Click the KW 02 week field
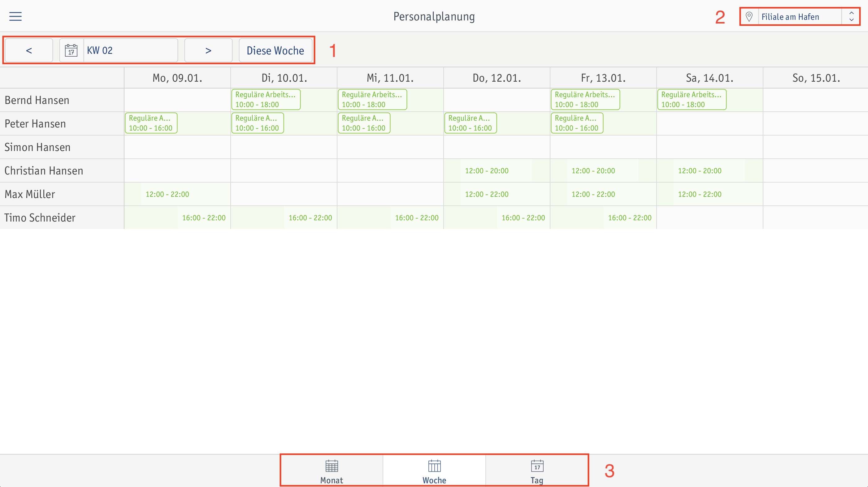 (119, 50)
